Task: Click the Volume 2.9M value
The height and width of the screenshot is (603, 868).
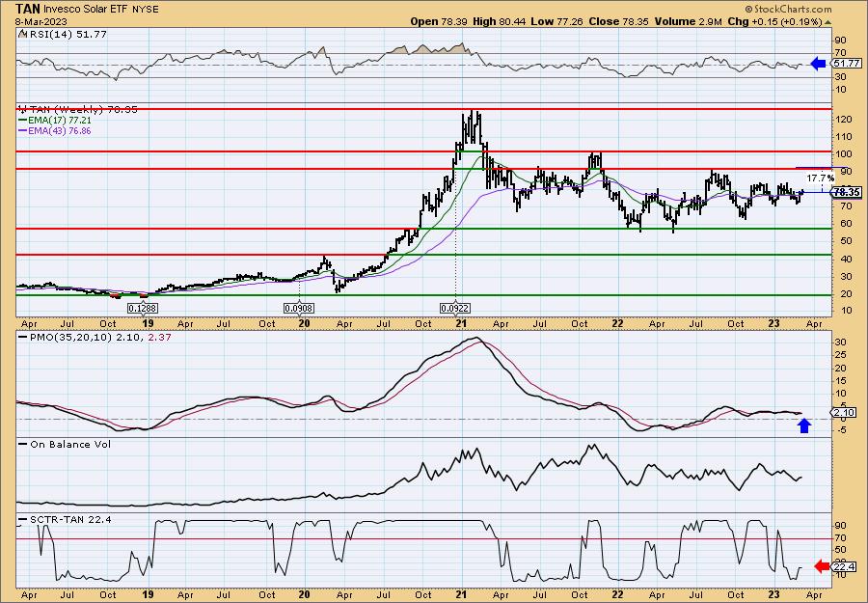Action: pyautogui.click(x=688, y=21)
